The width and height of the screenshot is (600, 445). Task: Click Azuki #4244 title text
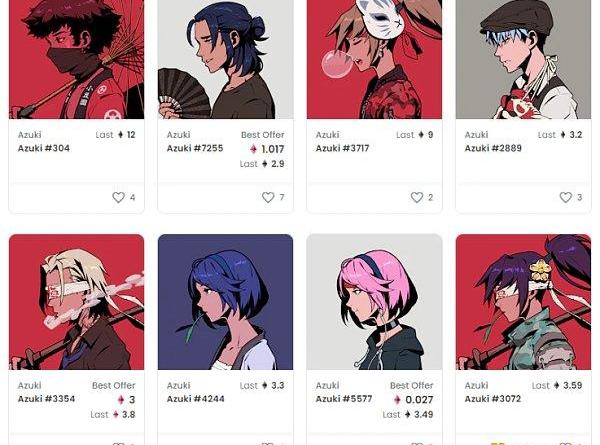tap(195, 399)
